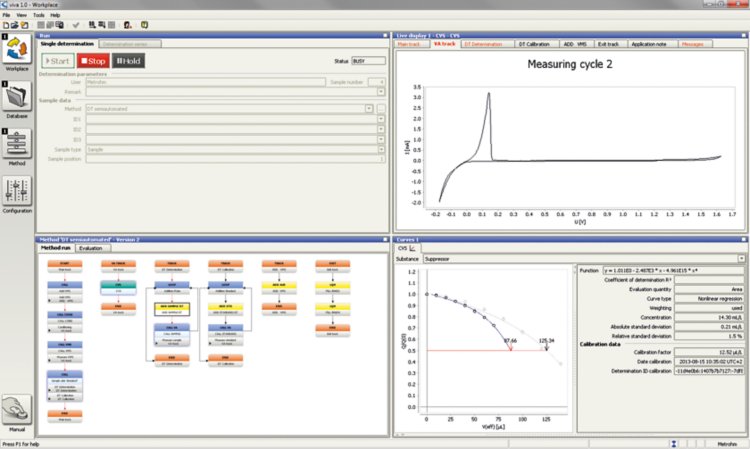
Task: Click the checkmark toolbar icon
Action: tap(76, 24)
